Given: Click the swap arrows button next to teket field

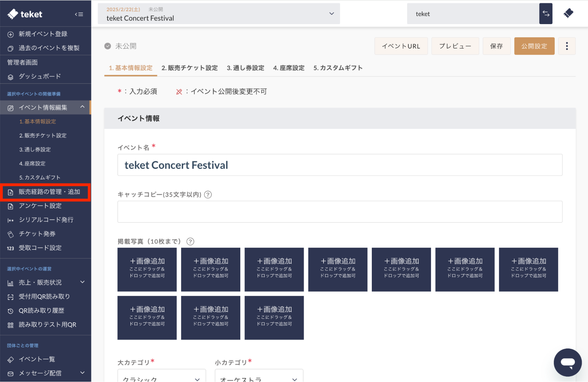Looking at the screenshot, I should tap(546, 14).
